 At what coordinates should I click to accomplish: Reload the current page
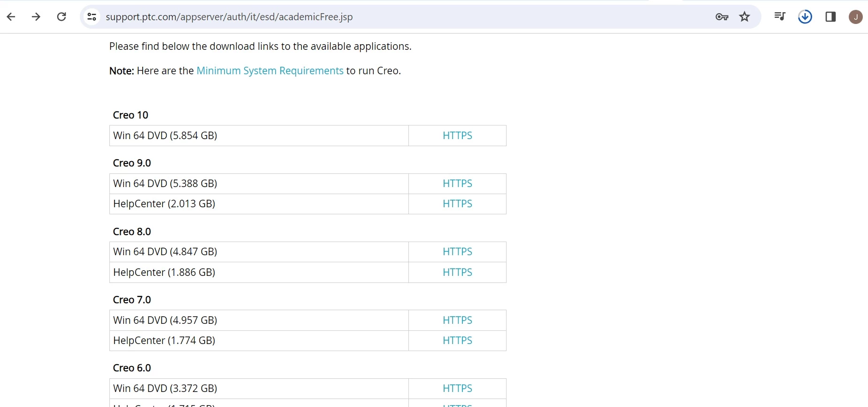click(61, 17)
